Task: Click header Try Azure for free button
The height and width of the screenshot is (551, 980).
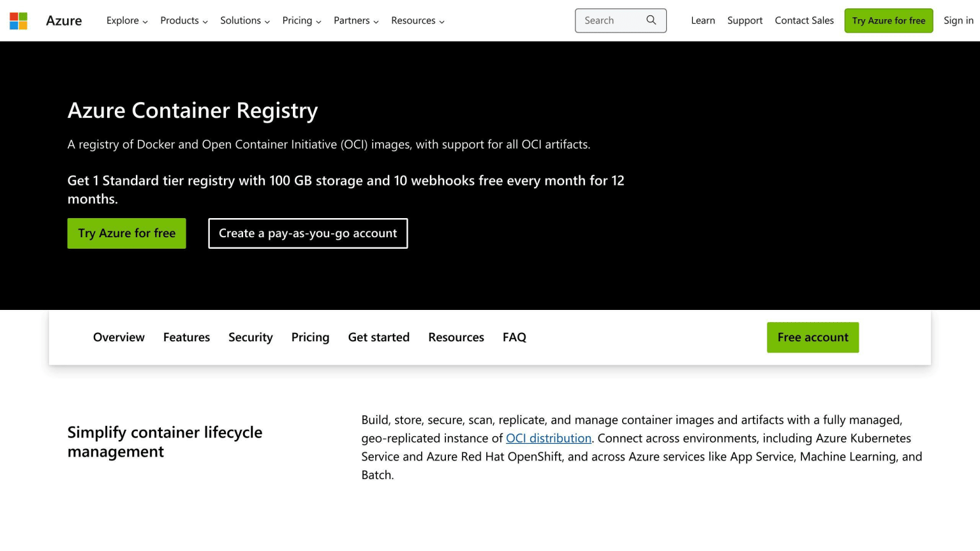Action: (889, 20)
